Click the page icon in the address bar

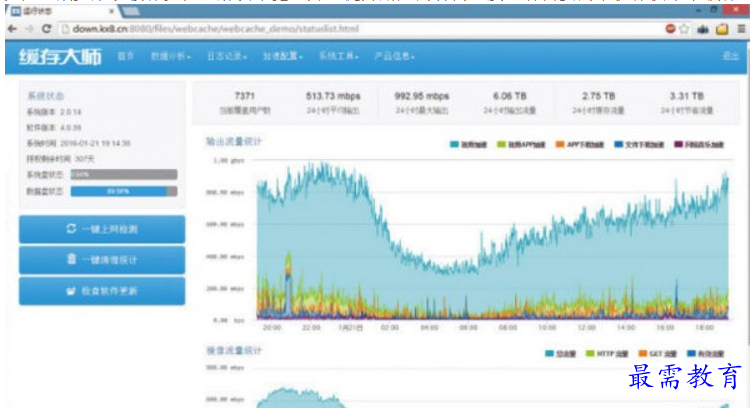(x=65, y=29)
